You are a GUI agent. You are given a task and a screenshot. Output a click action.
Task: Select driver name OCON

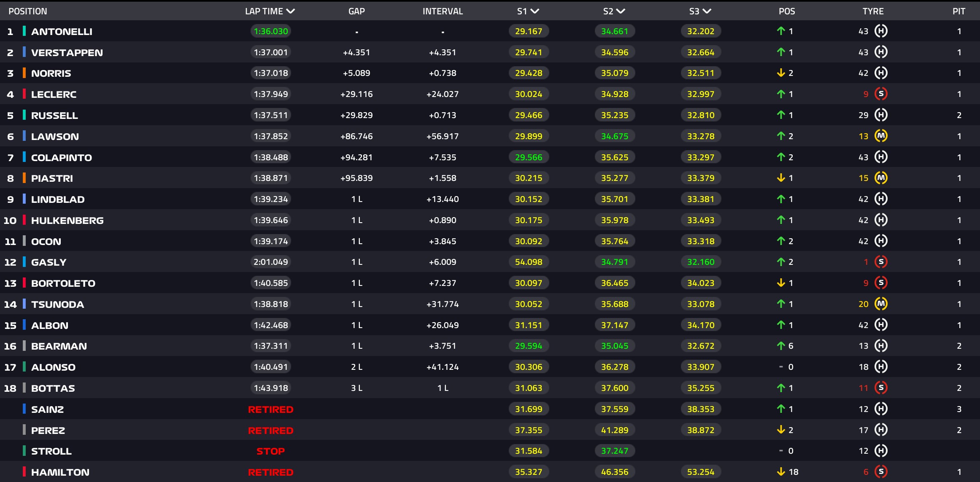coord(46,241)
